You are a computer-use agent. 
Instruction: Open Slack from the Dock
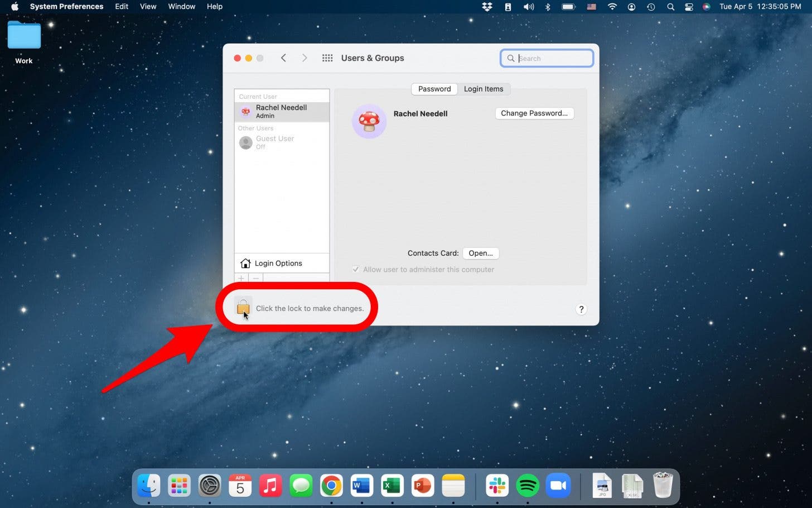click(497, 486)
